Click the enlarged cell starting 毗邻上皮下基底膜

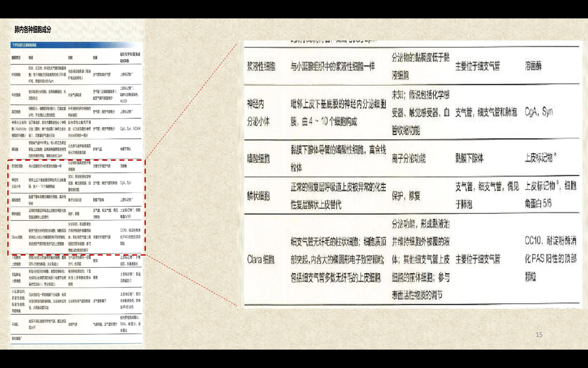pos(339,113)
